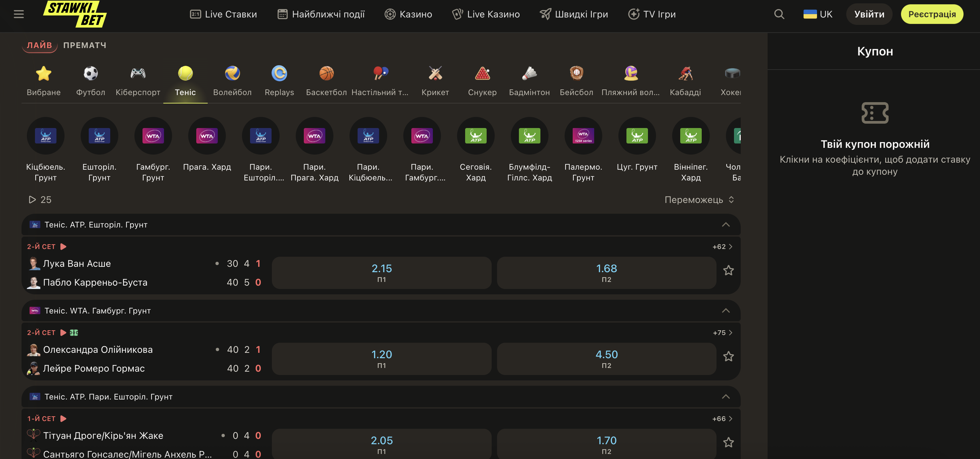Favorite the Олександра Олійникова match with star
The height and width of the screenshot is (459, 980).
click(x=728, y=356)
